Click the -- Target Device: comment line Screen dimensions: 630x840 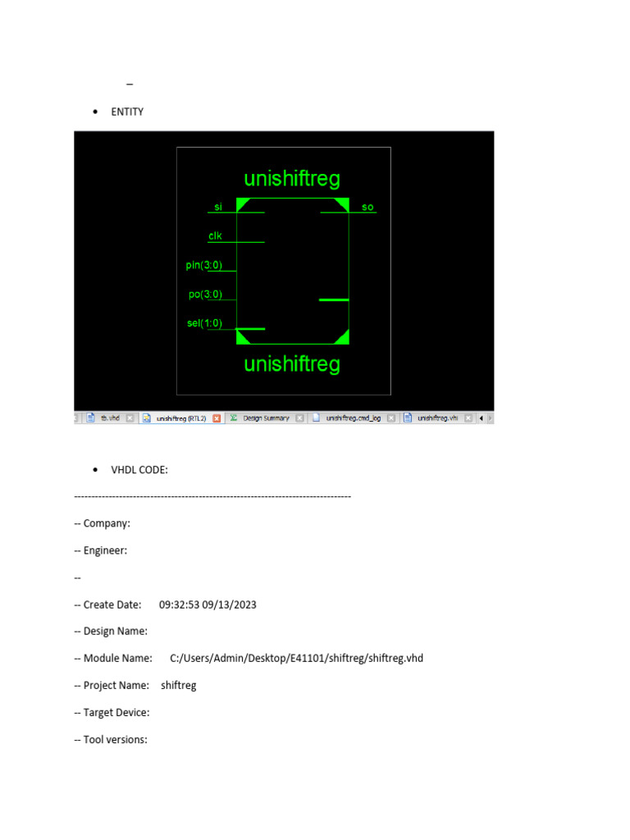pyautogui.click(x=112, y=713)
